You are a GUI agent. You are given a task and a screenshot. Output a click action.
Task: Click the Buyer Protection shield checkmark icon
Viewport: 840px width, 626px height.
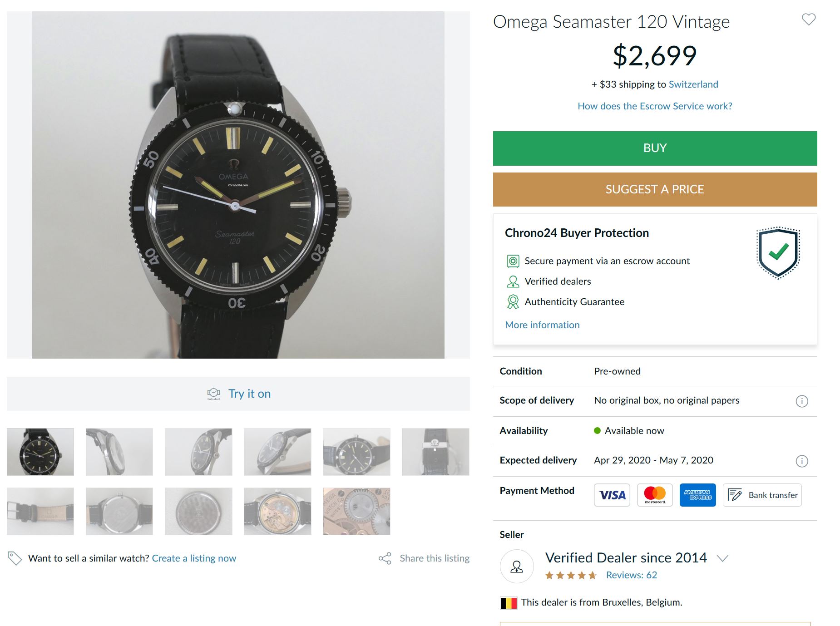pyautogui.click(x=778, y=252)
